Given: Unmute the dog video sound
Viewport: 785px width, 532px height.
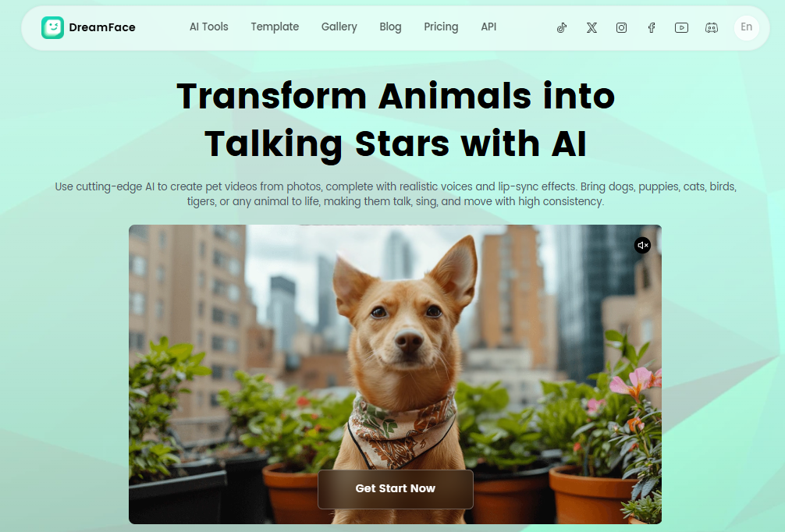Looking at the screenshot, I should [642, 245].
